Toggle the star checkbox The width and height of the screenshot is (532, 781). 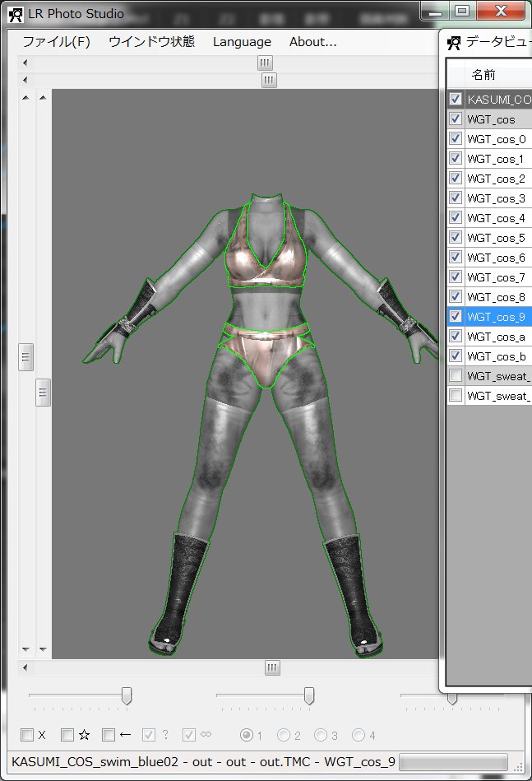pos(67,735)
